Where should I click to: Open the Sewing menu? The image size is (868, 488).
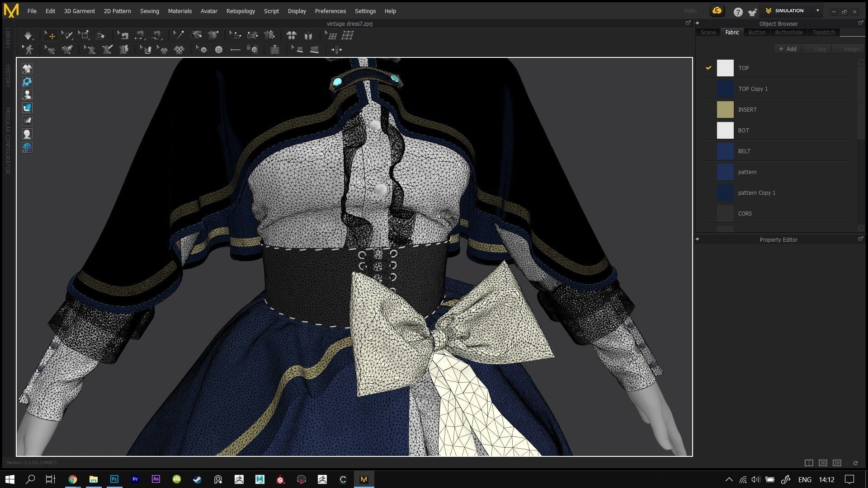(149, 11)
